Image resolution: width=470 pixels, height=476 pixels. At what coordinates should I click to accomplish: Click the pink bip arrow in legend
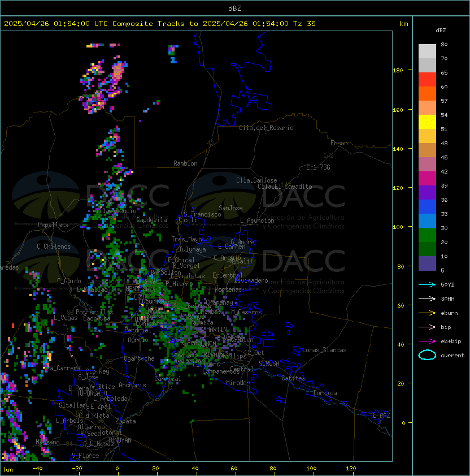pos(427,327)
